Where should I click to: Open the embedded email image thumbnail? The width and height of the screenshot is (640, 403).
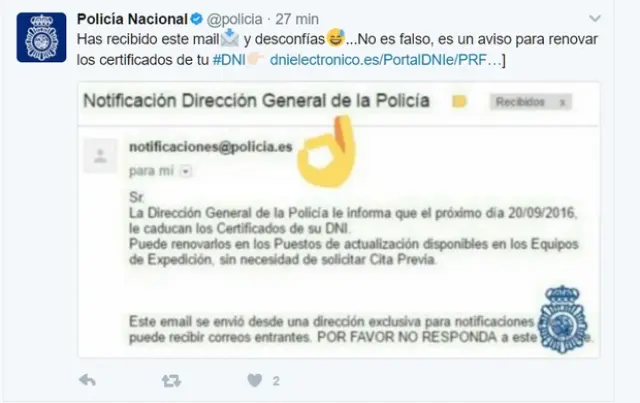pyautogui.click(x=339, y=220)
